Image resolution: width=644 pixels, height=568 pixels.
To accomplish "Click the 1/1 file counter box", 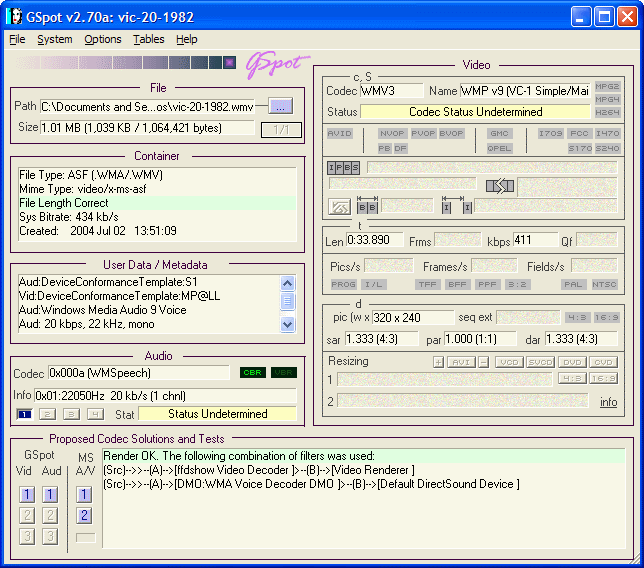I will [280, 129].
